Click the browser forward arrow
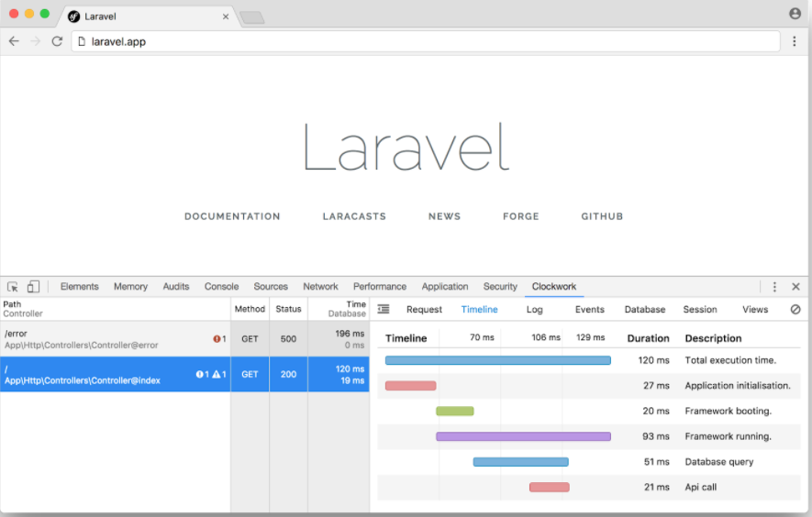 35,41
